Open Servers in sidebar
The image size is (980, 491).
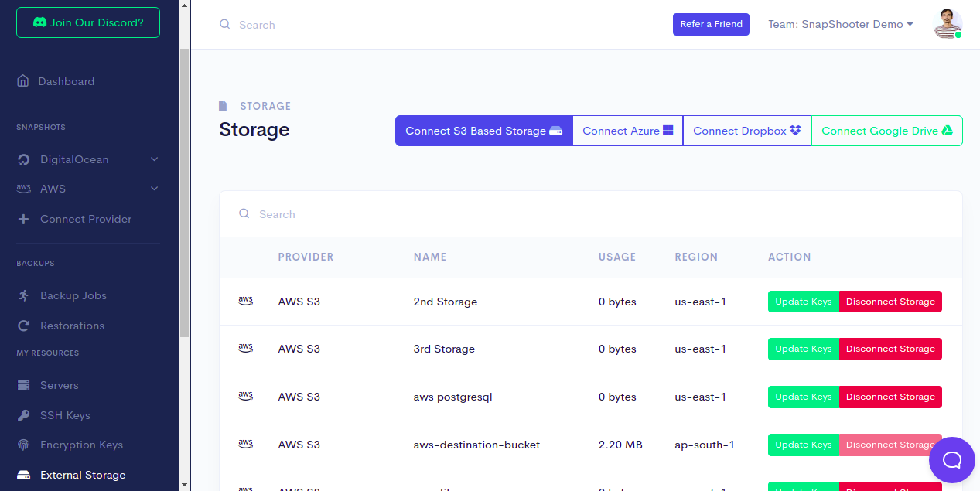point(60,385)
